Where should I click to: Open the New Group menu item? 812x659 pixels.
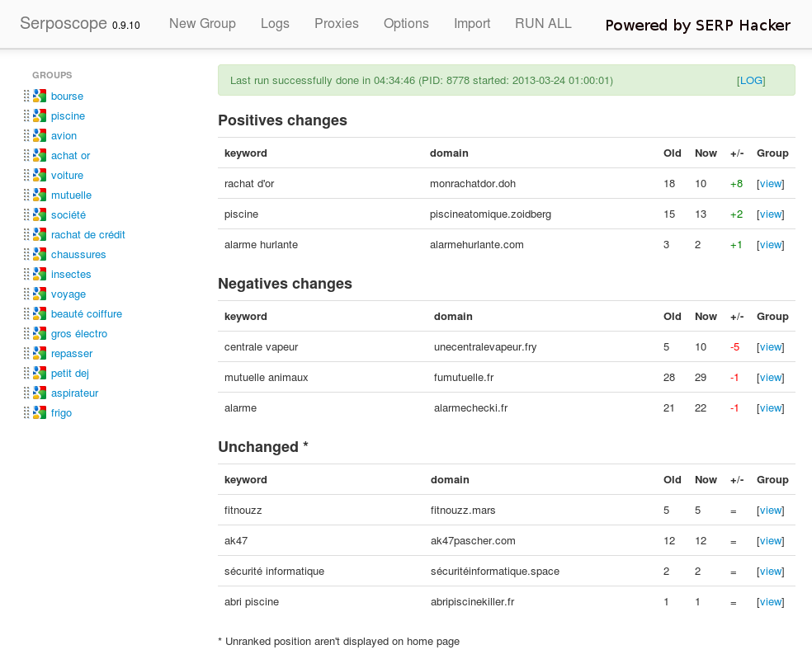tap(202, 23)
